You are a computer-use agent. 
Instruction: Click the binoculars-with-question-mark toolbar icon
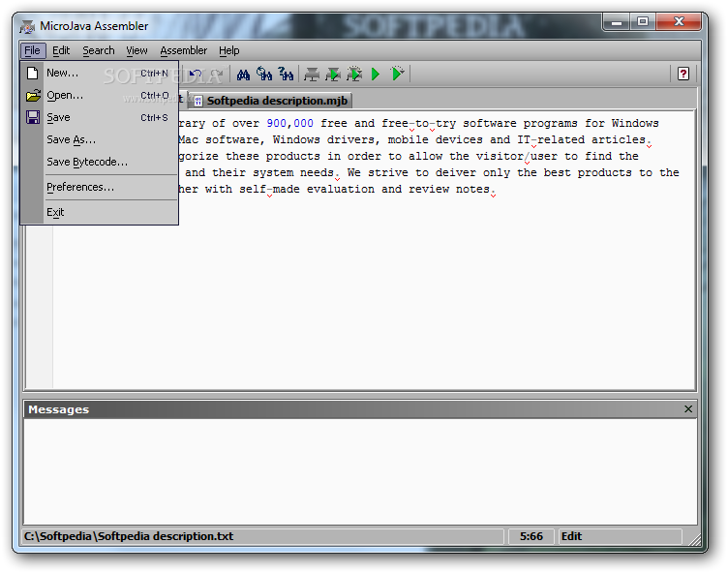coord(286,74)
